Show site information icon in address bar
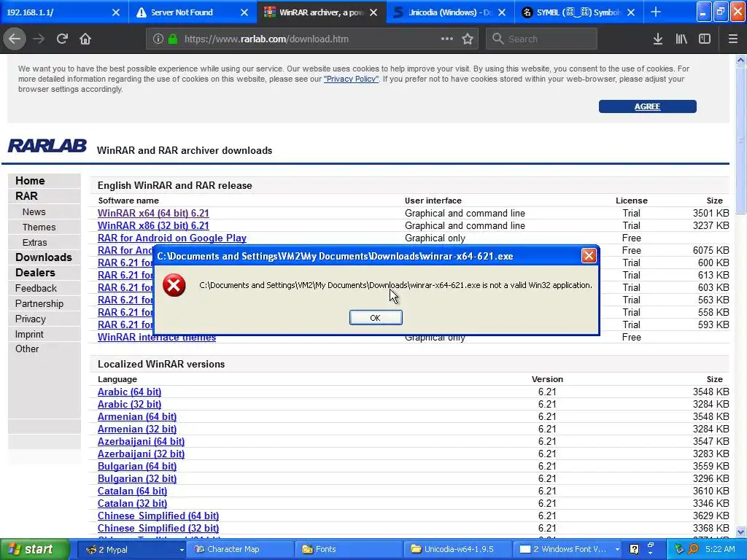The image size is (747, 560). pyautogui.click(x=158, y=39)
